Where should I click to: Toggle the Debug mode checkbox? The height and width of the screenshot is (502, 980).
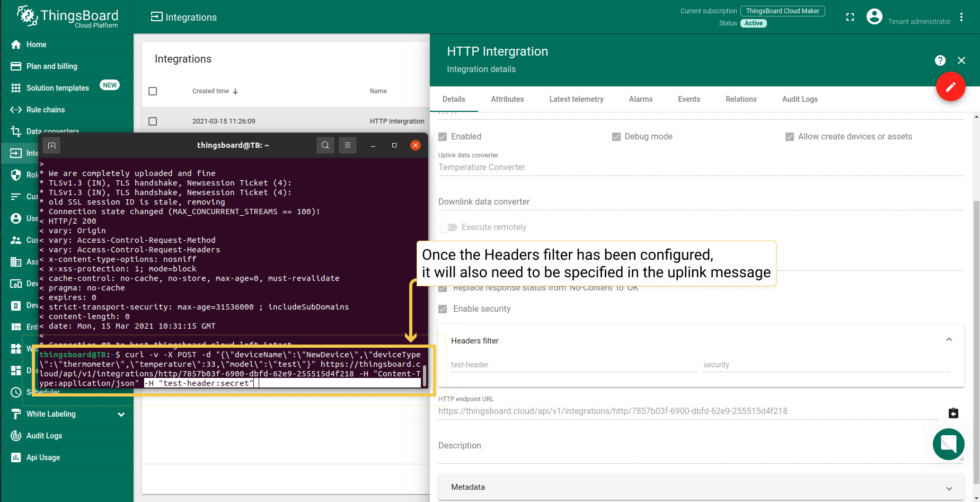pos(616,137)
